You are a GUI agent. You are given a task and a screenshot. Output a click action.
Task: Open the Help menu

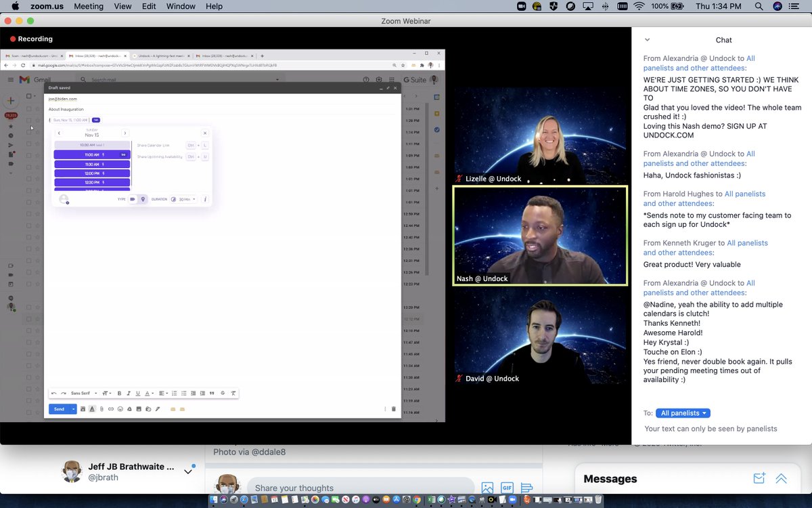[x=214, y=6]
